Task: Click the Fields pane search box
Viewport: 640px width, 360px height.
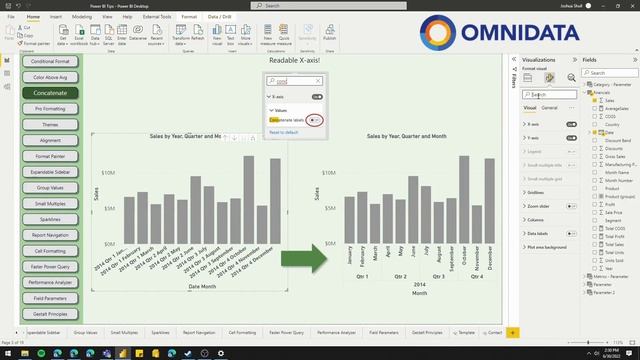Action: [x=610, y=73]
